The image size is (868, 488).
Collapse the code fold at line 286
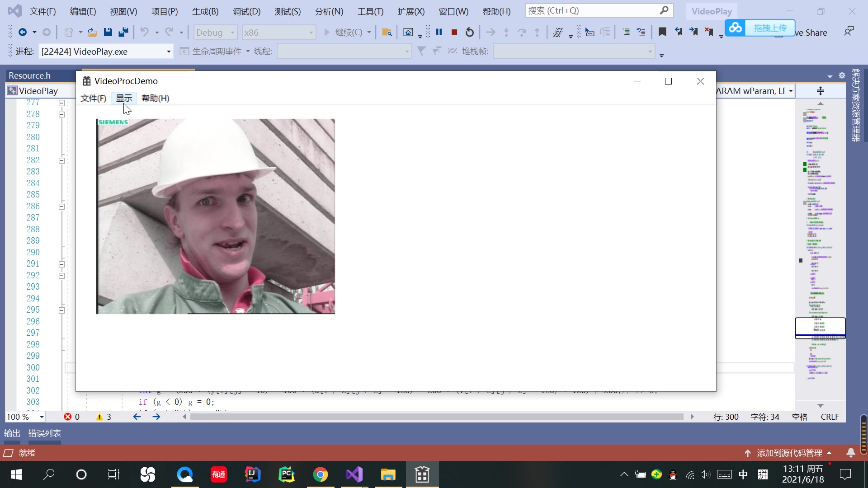[61, 206]
